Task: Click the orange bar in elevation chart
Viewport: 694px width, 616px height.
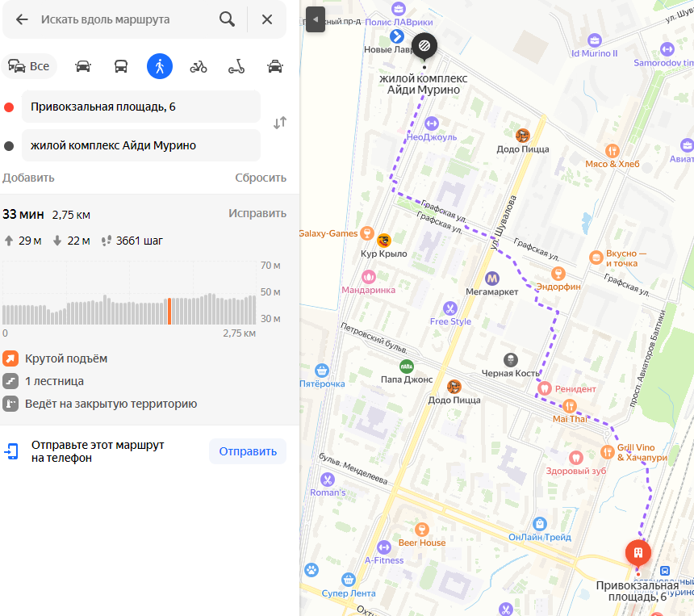Action: [169, 312]
